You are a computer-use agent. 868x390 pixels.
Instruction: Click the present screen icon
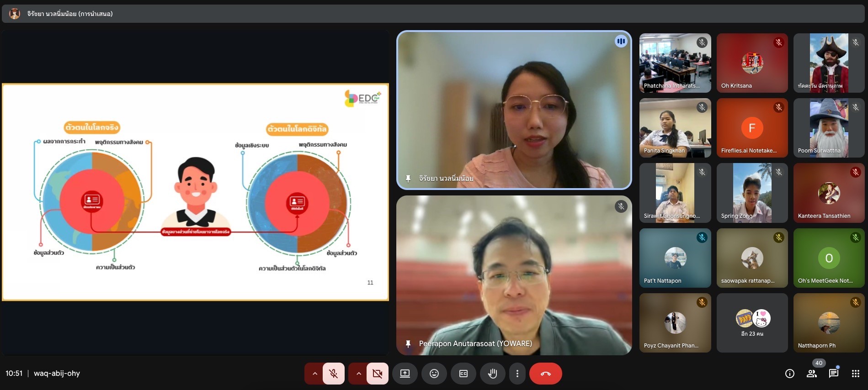pyautogui.click(x=405, y=374)
